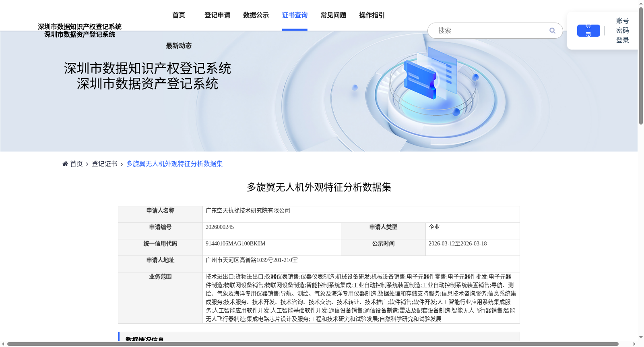Click the 账号密码登录 link
Screen dimensions: 644x347
tap(622, 31)
